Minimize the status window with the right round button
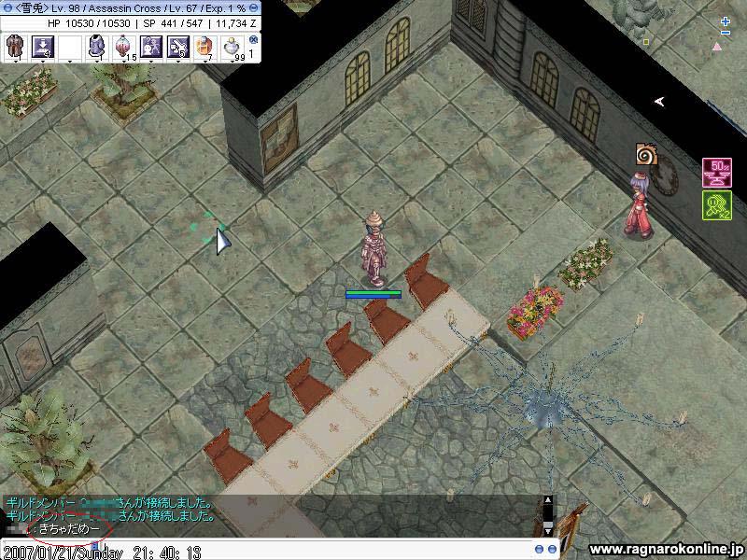Viewport: 747px width, 560px height. tap(254, 8)
